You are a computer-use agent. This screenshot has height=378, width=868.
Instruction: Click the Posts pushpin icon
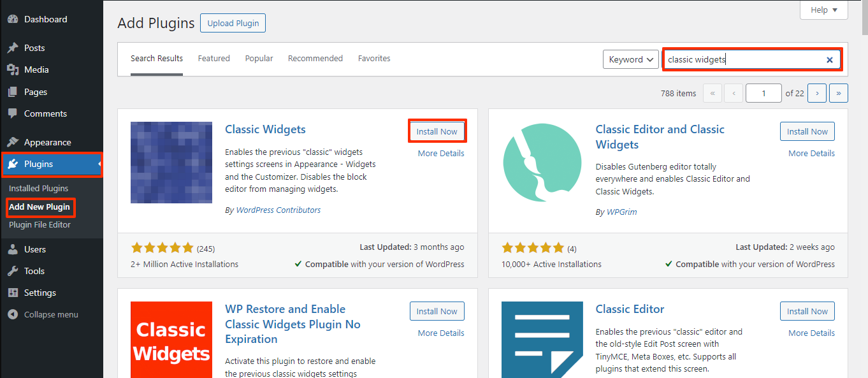coord(13,48)
